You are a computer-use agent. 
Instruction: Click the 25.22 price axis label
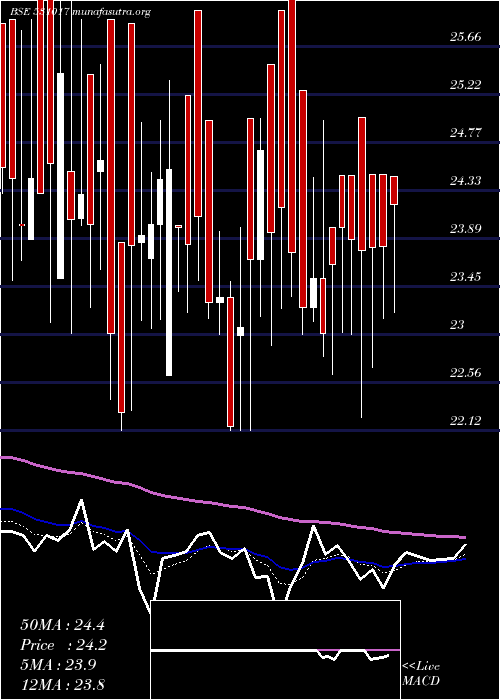(x=465, y=84)
